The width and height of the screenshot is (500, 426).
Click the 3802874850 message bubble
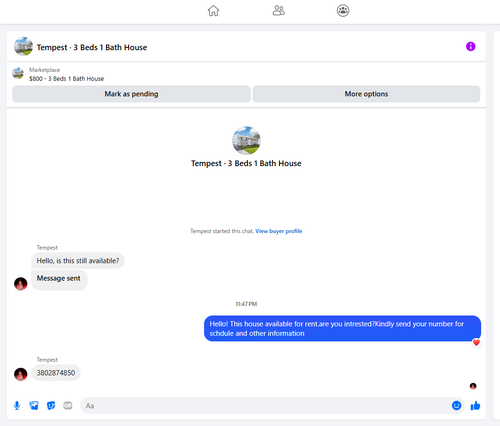[x=56, y=373]
